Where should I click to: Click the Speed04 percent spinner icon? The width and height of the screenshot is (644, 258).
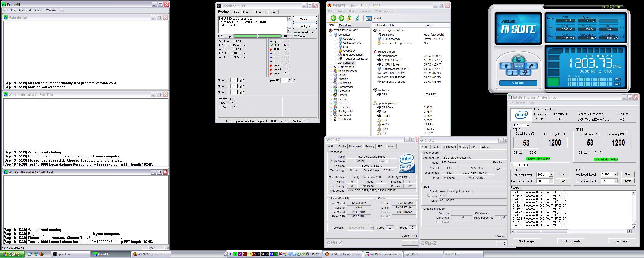point(290,80)
